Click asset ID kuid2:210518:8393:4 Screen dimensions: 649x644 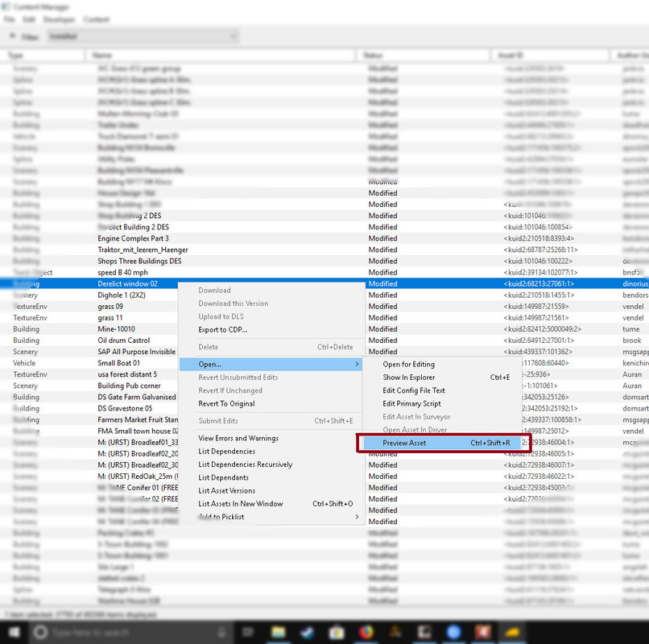[x=539, y=238]
